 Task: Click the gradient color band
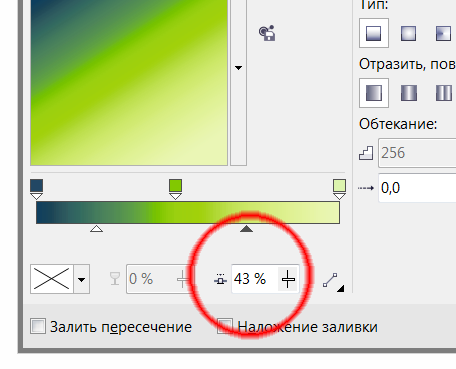tap(188, 212)
